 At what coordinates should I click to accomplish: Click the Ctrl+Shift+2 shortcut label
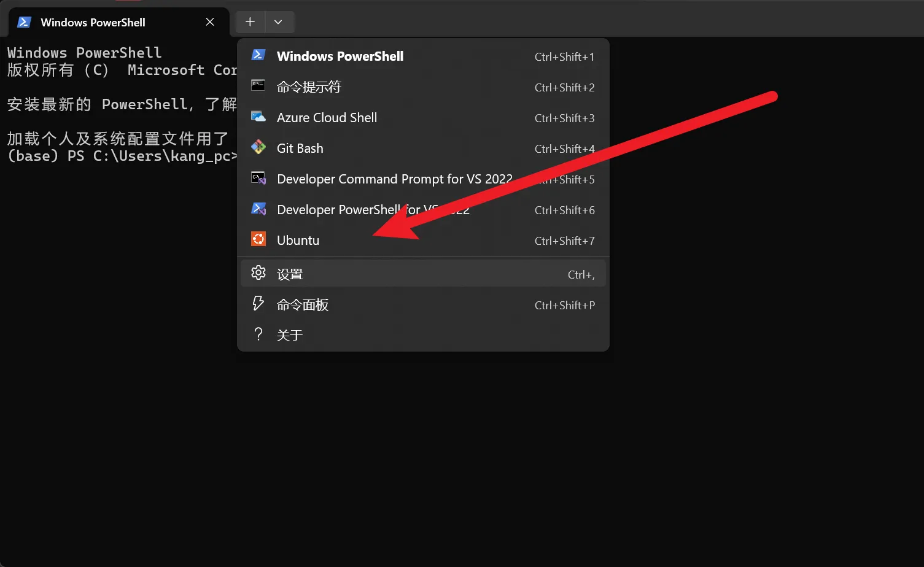pyautogui.click(x=564, y=88)
